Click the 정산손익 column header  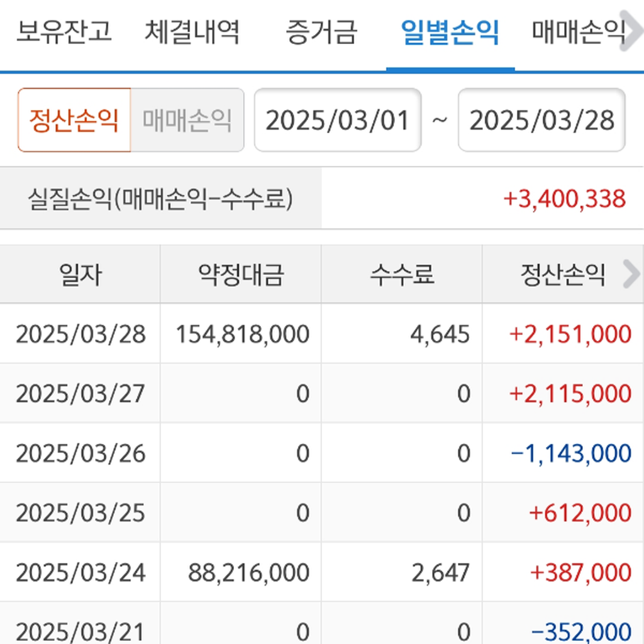click(x=562, y=274)
